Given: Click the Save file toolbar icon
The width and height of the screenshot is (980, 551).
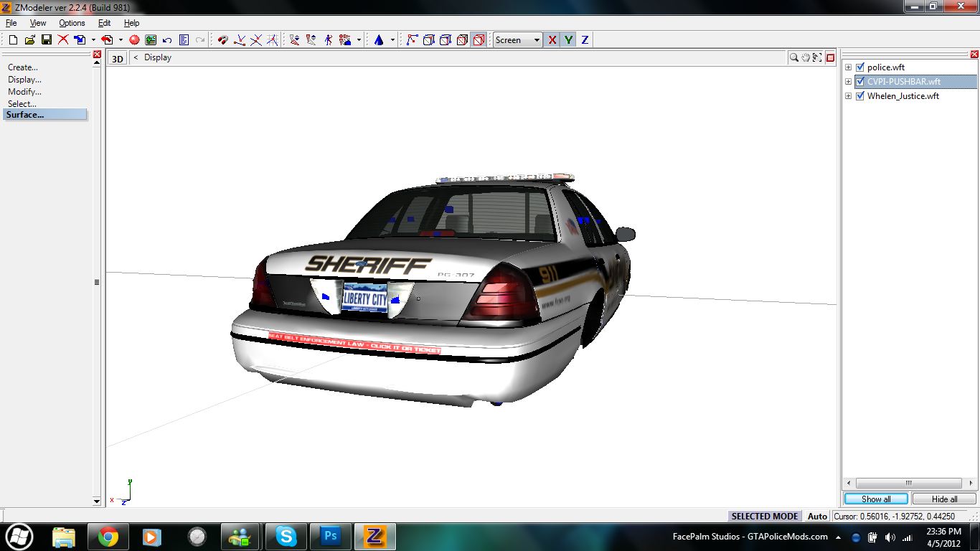Looking at the screenshot, I should coord(46,40).
